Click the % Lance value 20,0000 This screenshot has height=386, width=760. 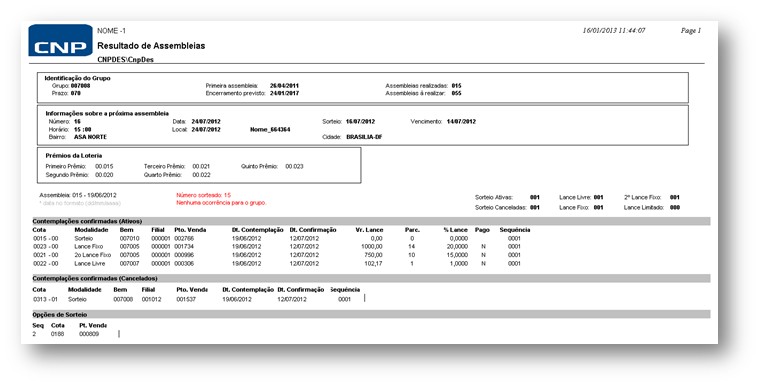coord(457,247)
